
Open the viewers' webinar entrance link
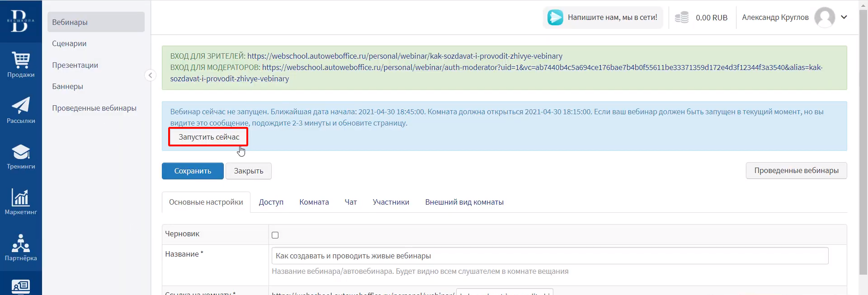click(405, 56)
